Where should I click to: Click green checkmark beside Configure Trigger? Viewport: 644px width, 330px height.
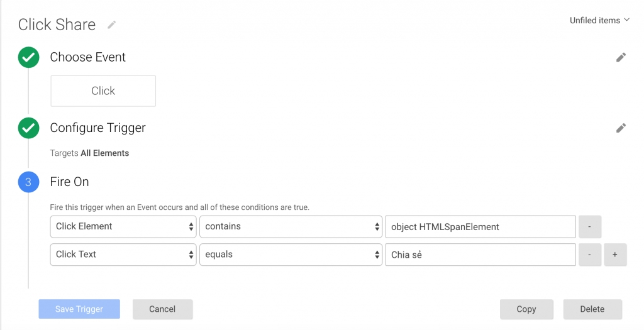point(29,128)
